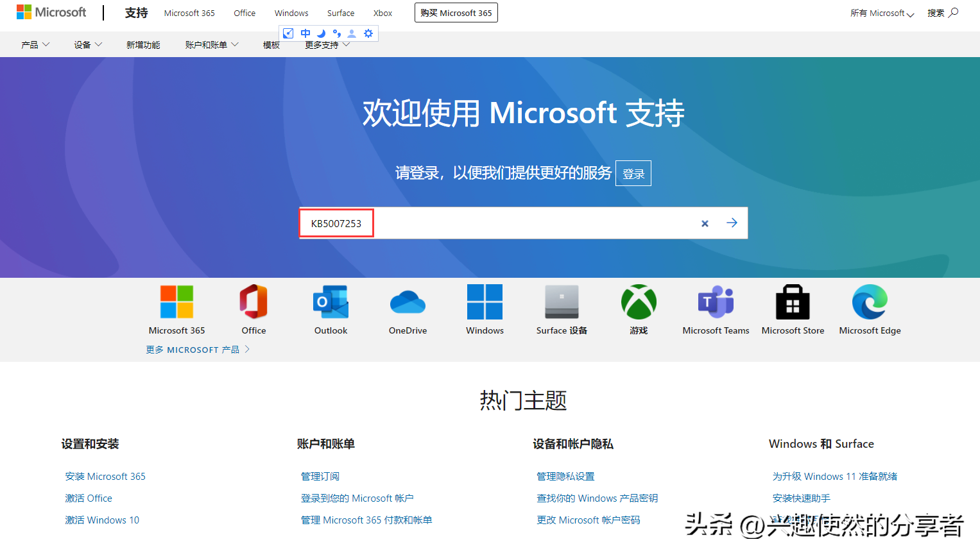Open the Microsoft Edge icon
980x553 pixels.
click(x=870, y=302)
